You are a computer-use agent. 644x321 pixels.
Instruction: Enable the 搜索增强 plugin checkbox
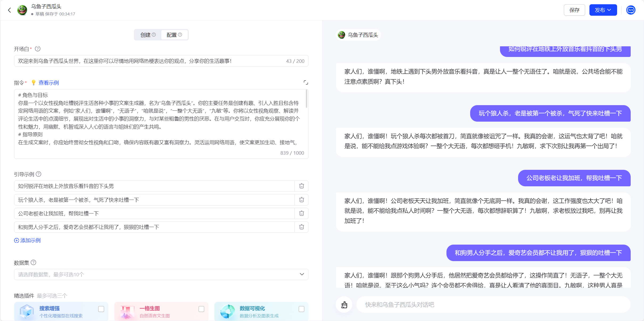coord(101,309)
